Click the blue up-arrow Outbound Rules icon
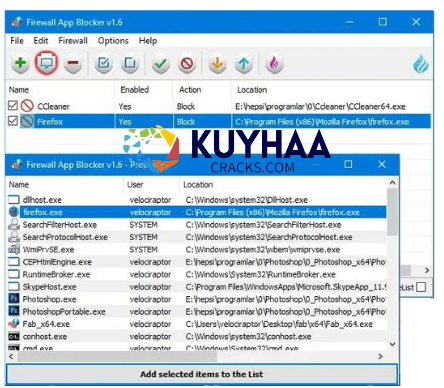This screenshot has width=444, height=388. pos(244,63)
